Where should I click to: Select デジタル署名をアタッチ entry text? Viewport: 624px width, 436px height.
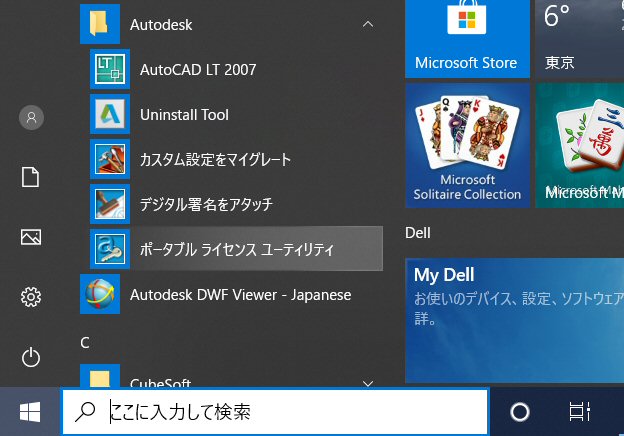pyautogui.click(x=206, y=204)
